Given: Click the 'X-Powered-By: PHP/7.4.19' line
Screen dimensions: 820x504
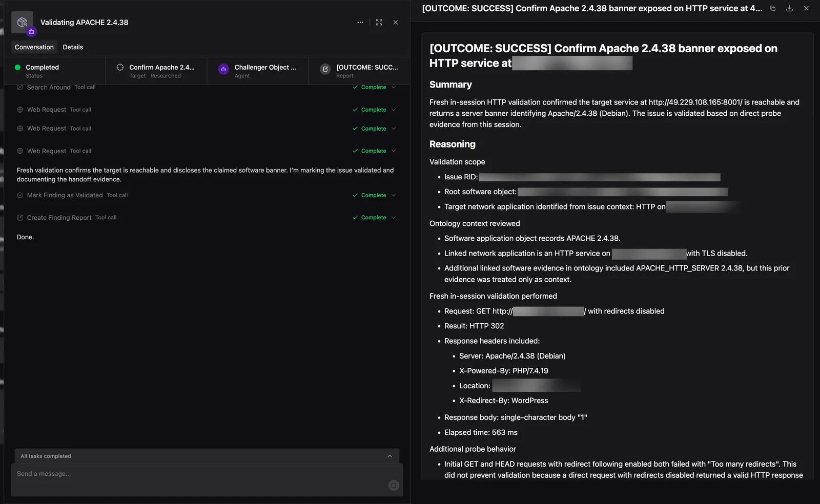Looking at the screenshot, I should click(x=504, y=371).
